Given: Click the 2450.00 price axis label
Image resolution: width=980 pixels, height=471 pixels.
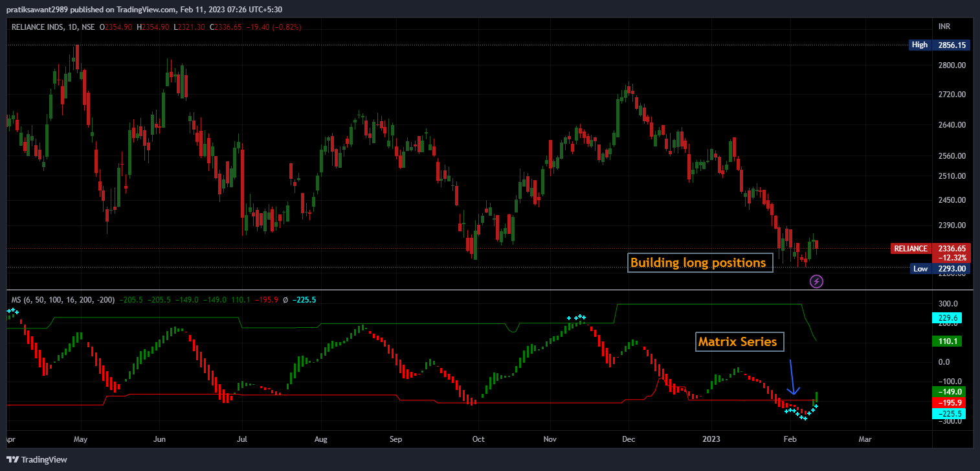Looking at the screenshot, I should tap(952, 200).
